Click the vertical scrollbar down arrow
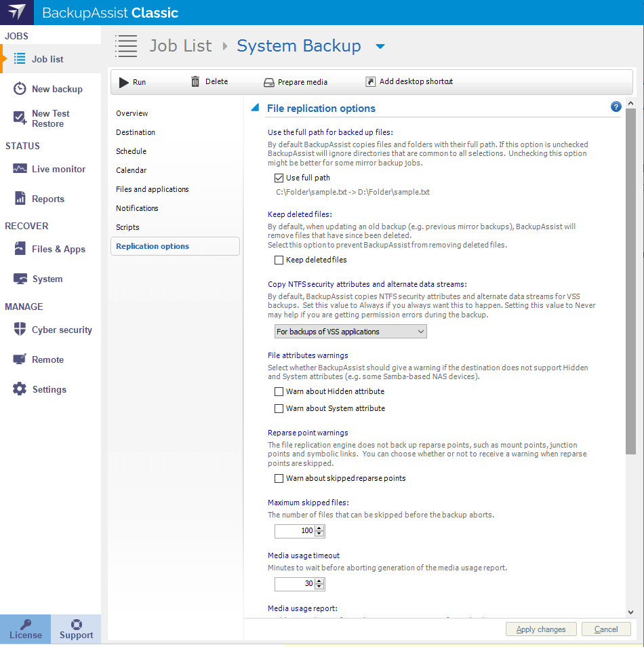Screen dimensions: 644x647 [x=630, y=611]
